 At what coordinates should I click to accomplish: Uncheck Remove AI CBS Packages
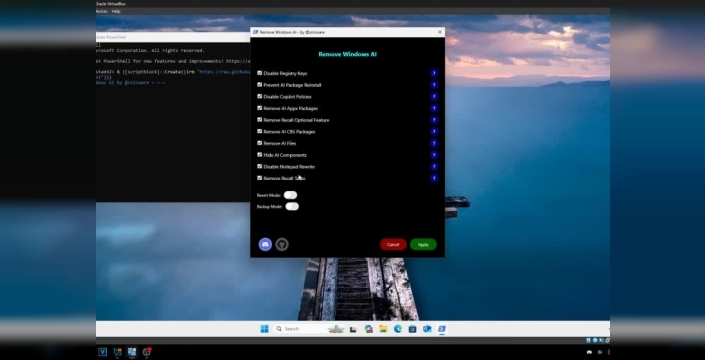pos(259,131)
